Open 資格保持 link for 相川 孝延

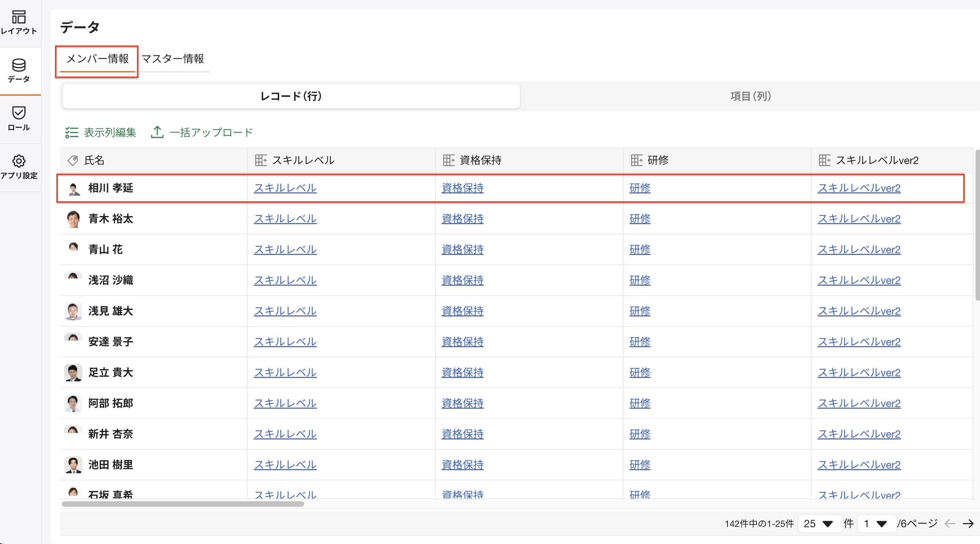[x=462, y=188]
